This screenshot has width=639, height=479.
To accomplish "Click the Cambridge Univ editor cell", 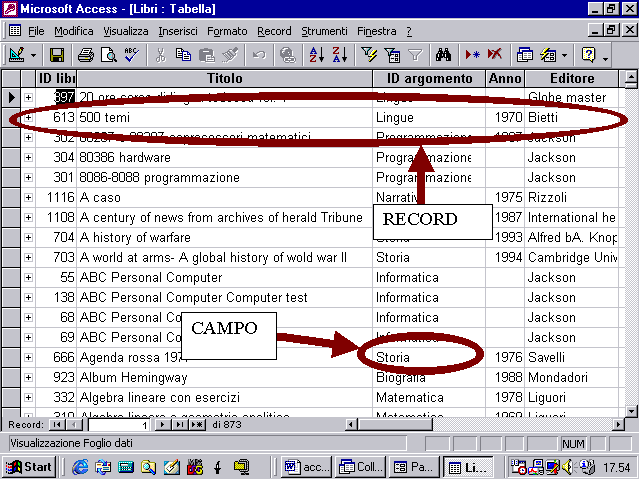I will click(572, 257).
